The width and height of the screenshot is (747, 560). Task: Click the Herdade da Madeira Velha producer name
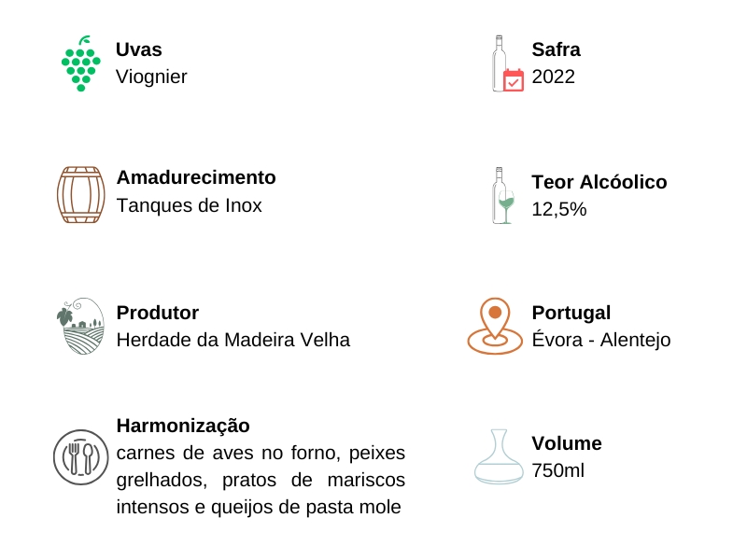(x=233, y=340)
